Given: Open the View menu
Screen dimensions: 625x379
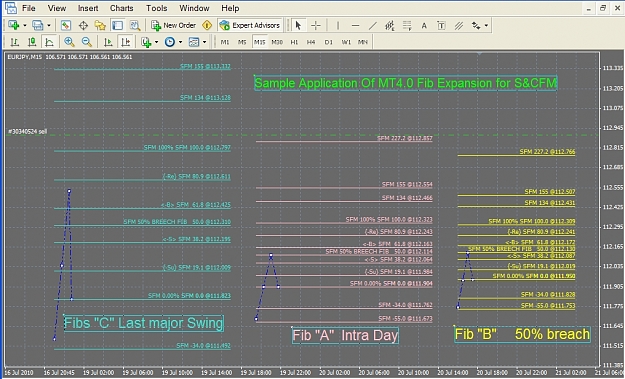Looking at the screenshot, I should (57, 8).
